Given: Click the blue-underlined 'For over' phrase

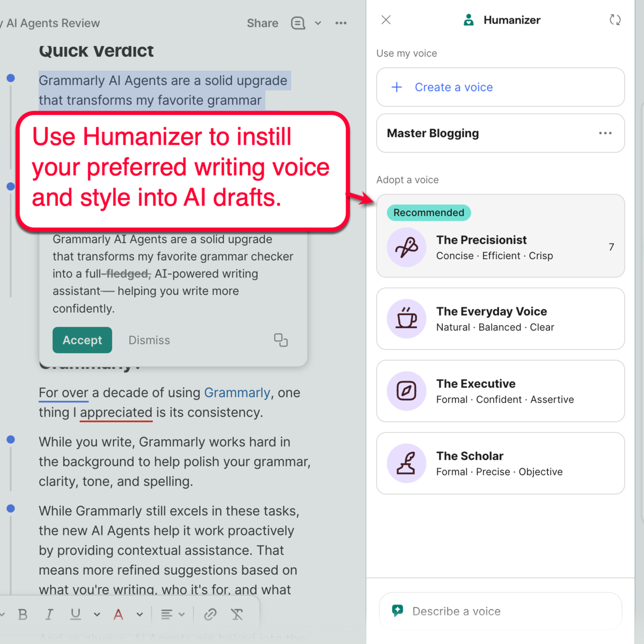Looking at the screenshot, I should click(x=63, y=393).
